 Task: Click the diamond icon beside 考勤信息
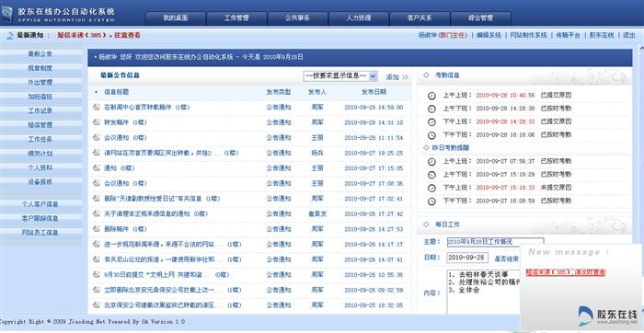coord(426,75)
